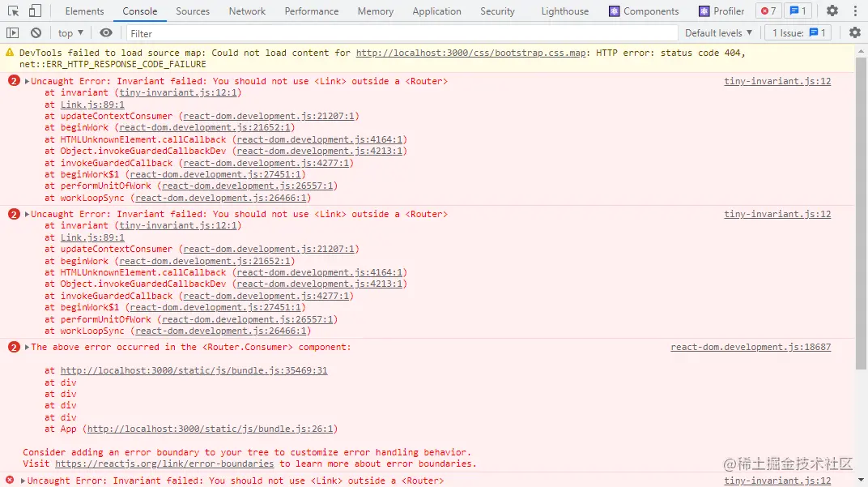The height and width of the screenshot is (487, 868).
Task: Open the Application tab
Action: [436, 11]
